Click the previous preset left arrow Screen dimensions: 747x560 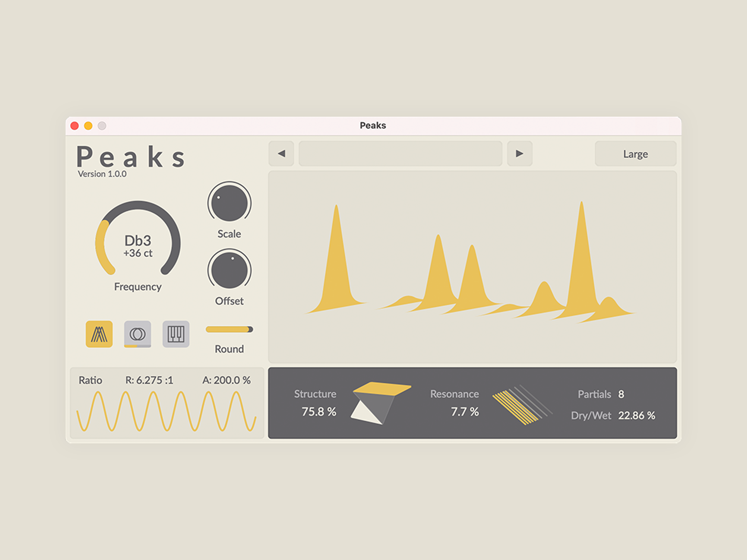[281, 154]
